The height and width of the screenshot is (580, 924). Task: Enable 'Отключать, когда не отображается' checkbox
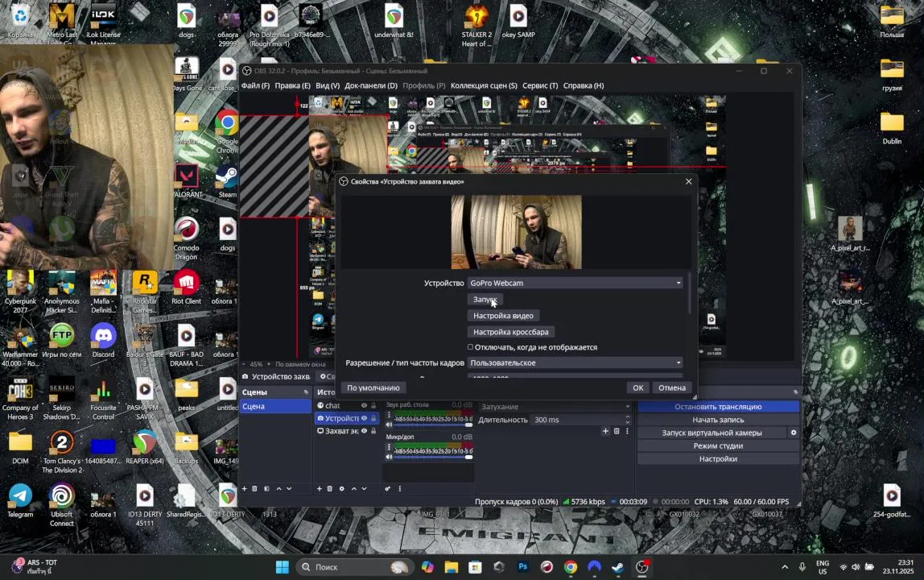click(x=470, y=347)
